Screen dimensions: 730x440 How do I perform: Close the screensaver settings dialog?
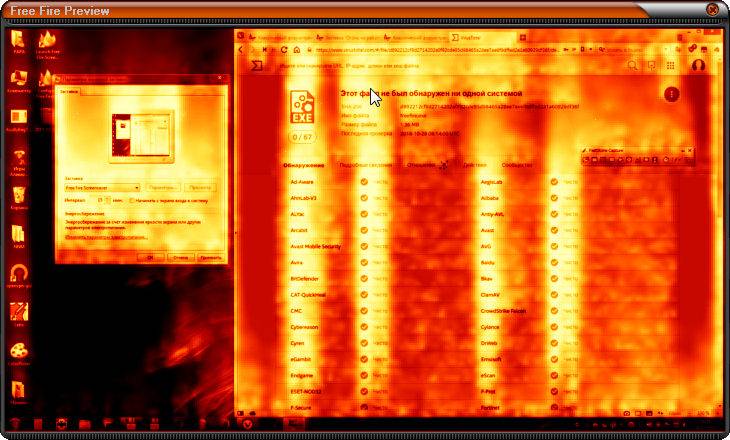tap(220, 78)
